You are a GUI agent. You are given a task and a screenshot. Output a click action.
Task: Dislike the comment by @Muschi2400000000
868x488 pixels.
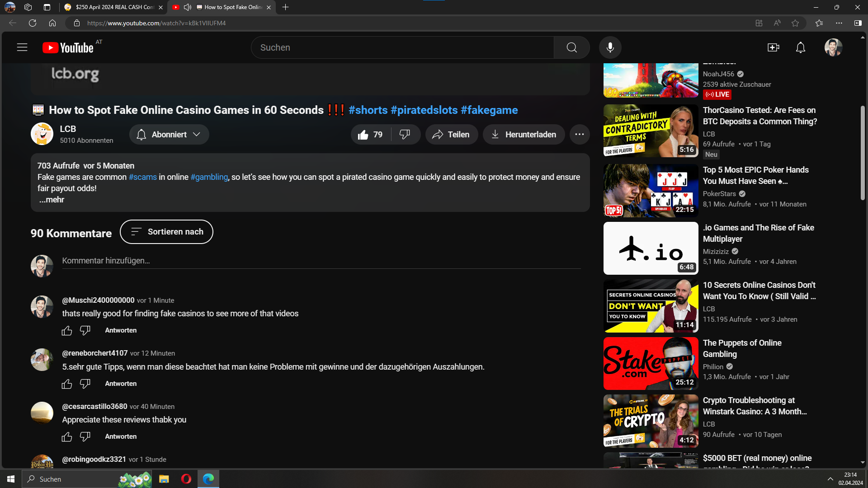(85, 331)
